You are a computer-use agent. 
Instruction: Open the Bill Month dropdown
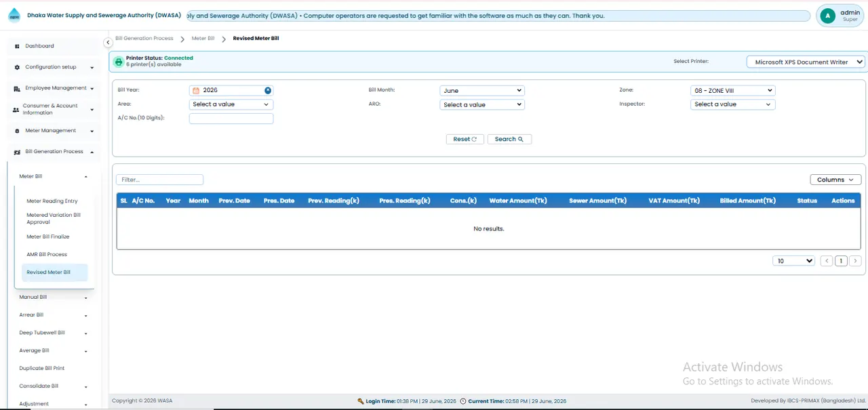(x=482, y=90)
